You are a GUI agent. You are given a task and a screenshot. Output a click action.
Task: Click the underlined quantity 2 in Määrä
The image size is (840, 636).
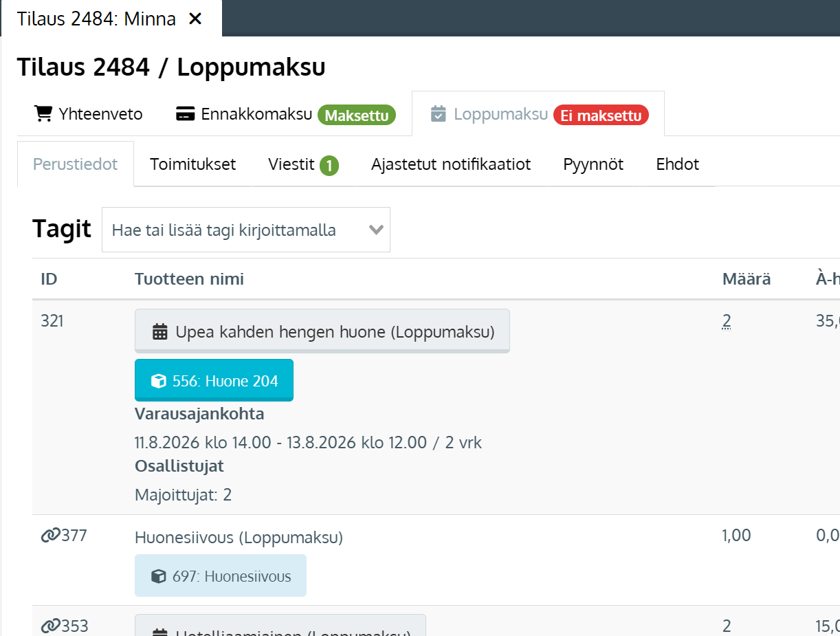727,320
